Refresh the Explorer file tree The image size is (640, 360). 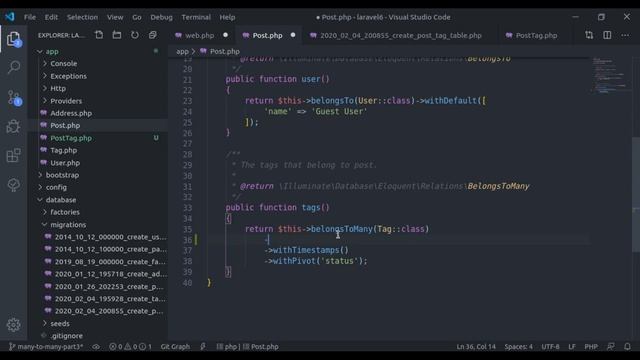135,35
